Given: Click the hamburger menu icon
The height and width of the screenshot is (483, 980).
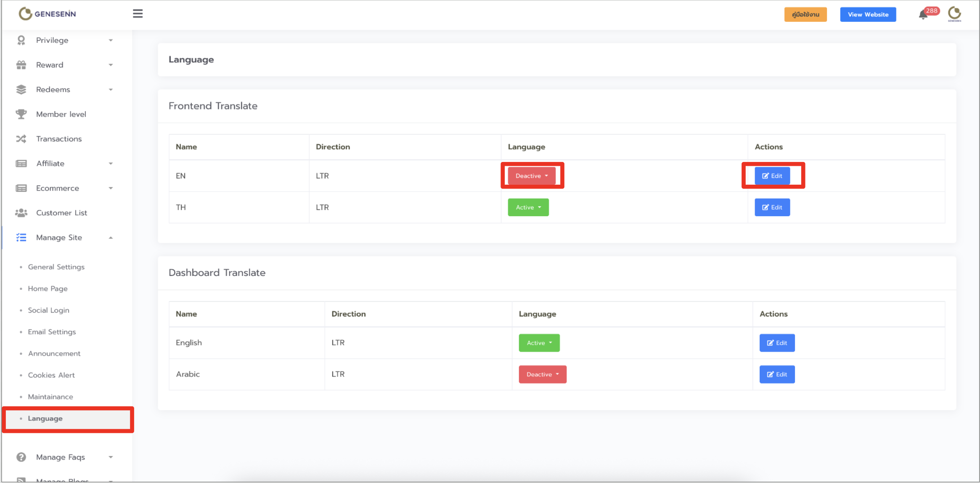Looking at the screenshot, I should (138, 14).
